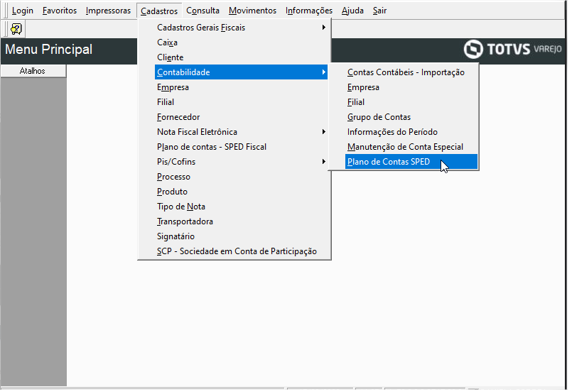
Task: Click the Atalhos panel header
Action: pyautogui.click(x=33, y=71)
